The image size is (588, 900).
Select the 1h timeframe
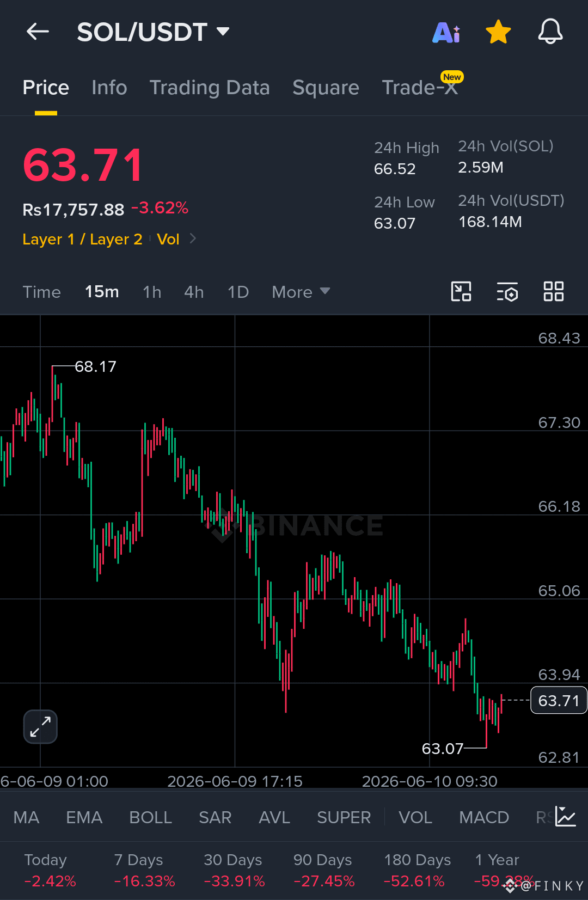pos(152,292)
